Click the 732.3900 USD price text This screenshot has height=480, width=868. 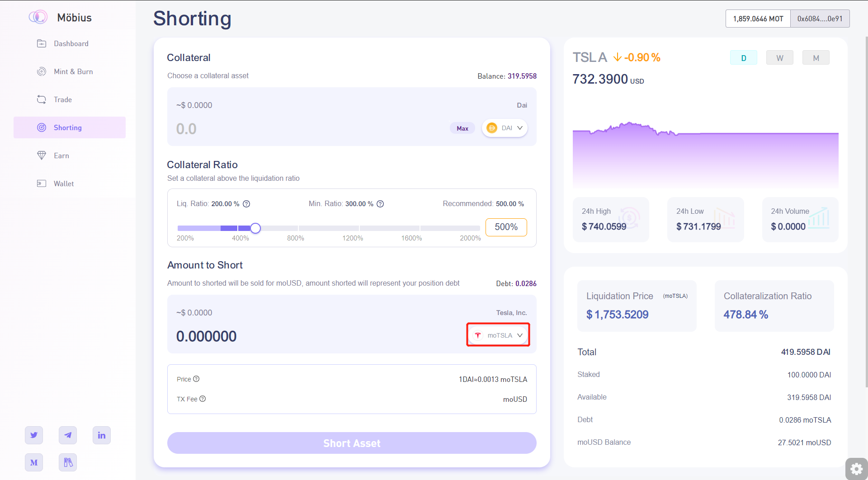[608, 79]
